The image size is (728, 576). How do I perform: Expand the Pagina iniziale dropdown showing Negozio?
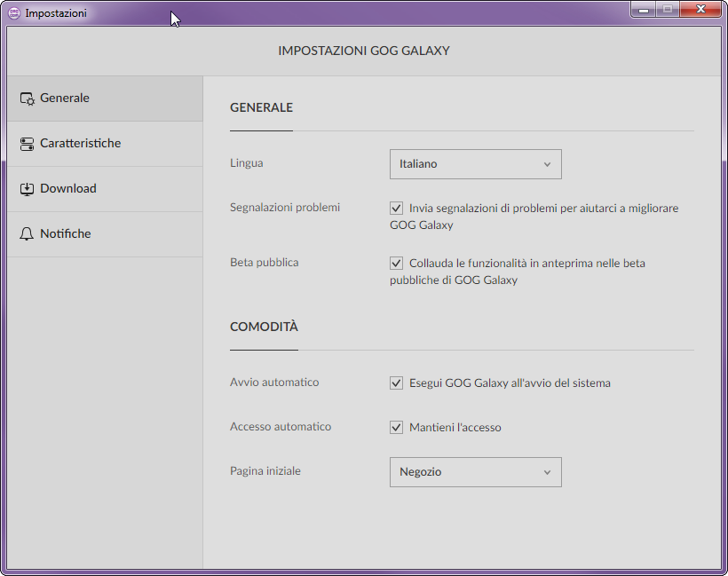(476, 472)
